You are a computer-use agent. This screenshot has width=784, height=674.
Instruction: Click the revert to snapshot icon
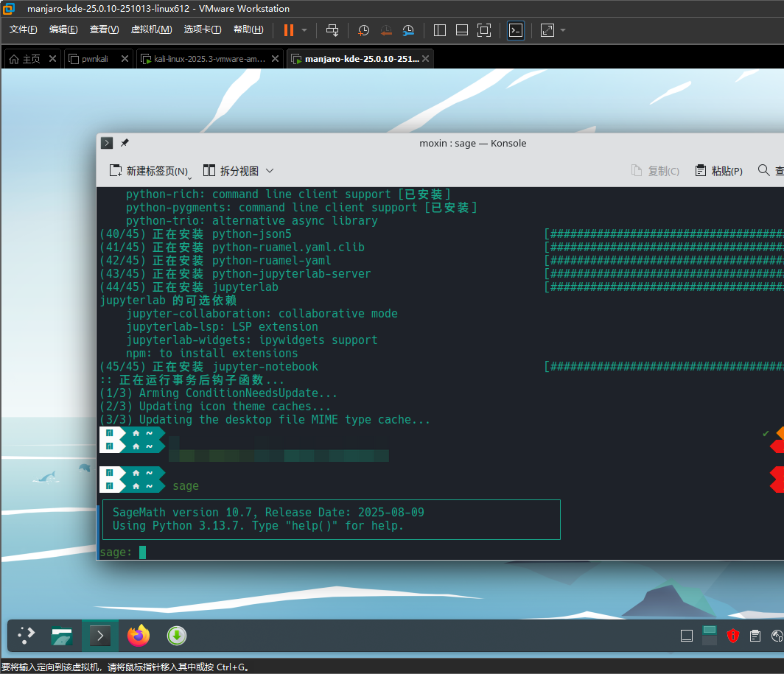(386, 30)
